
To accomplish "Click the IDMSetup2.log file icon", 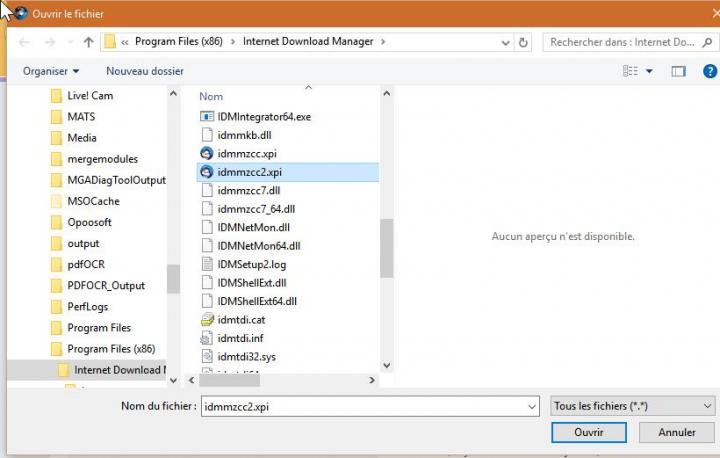I will pos(207,264).
